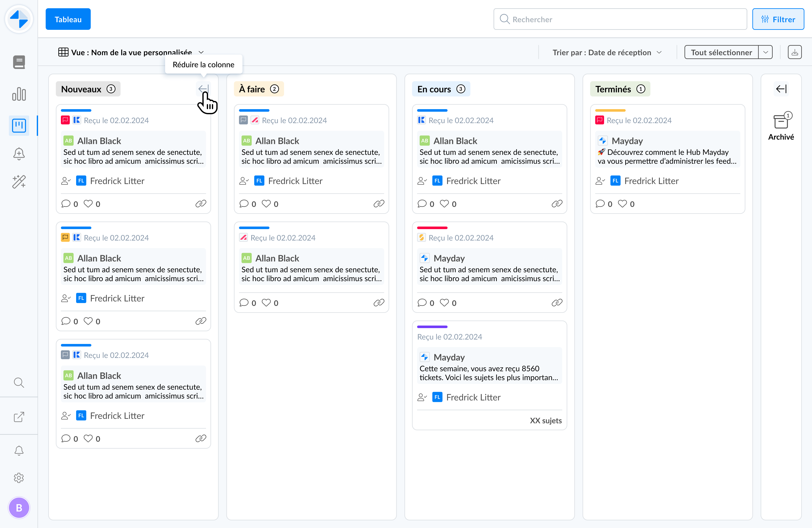
Task: Switch to the Tableau tab
Action: point(68,19)
